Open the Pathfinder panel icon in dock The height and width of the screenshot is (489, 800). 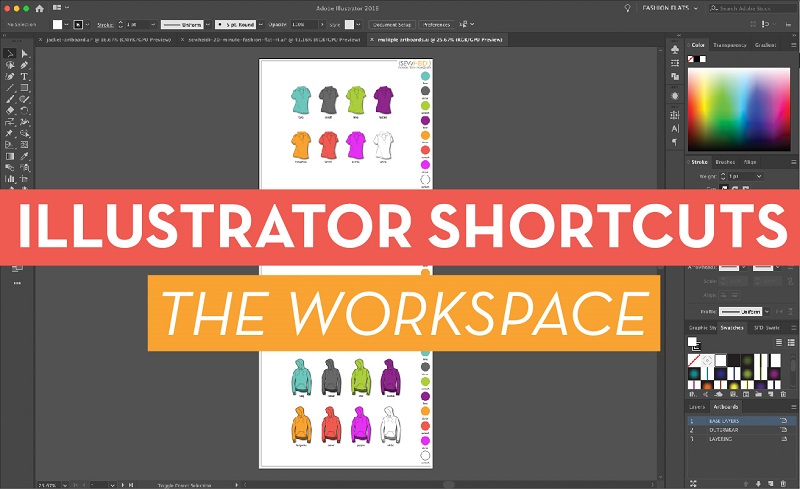pyautogui.click(x=675, y=77)
